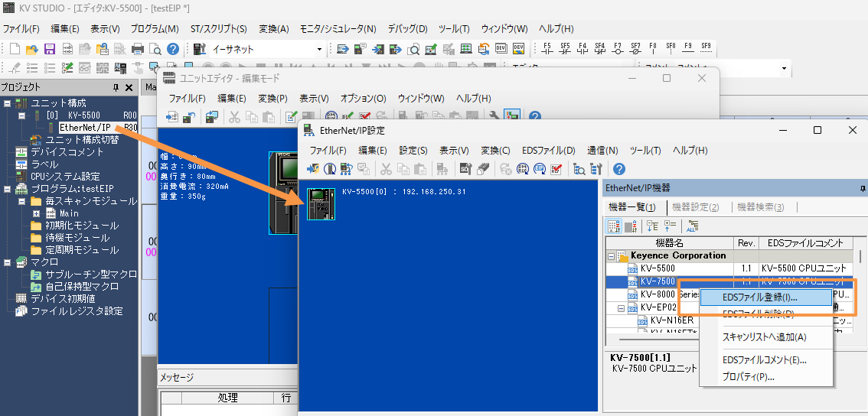
Task: Insert F7 coil ladder symbol
Action: (x=618, y=49)
